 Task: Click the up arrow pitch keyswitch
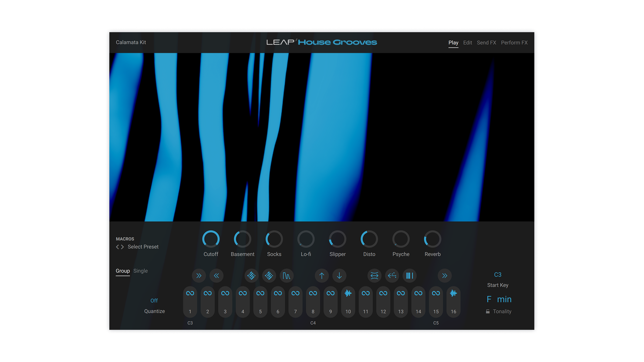click(x=322, y=276)
